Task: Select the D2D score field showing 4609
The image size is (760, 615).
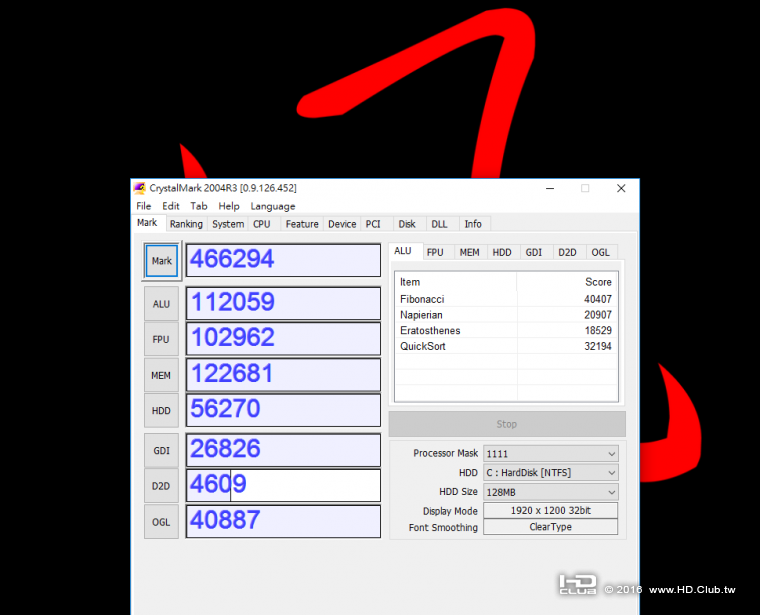Action: (284, 485)
